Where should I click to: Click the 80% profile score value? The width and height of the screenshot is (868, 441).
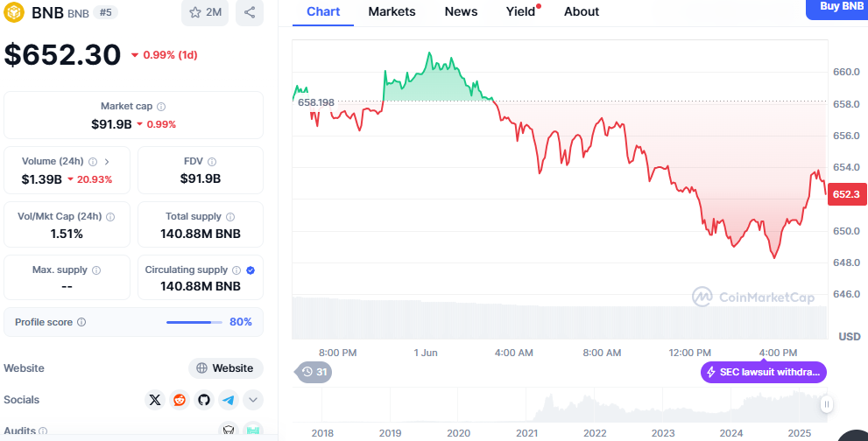(x=241, y=322)
